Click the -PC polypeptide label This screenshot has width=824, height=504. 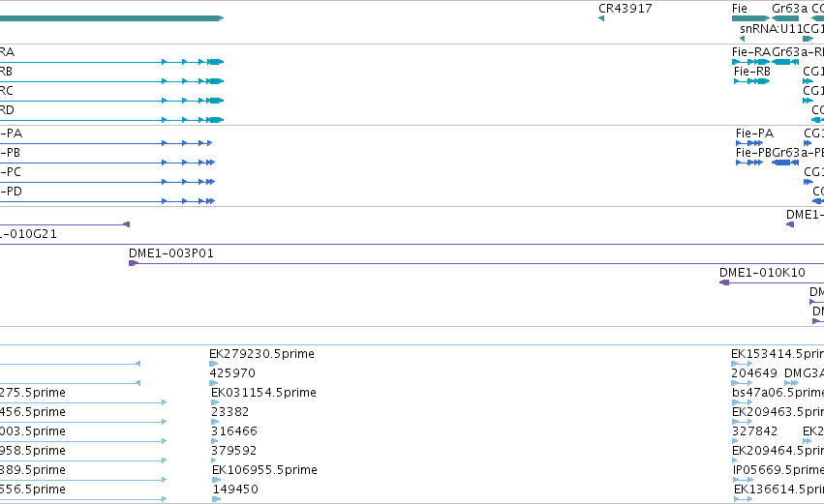click(11, 172)
